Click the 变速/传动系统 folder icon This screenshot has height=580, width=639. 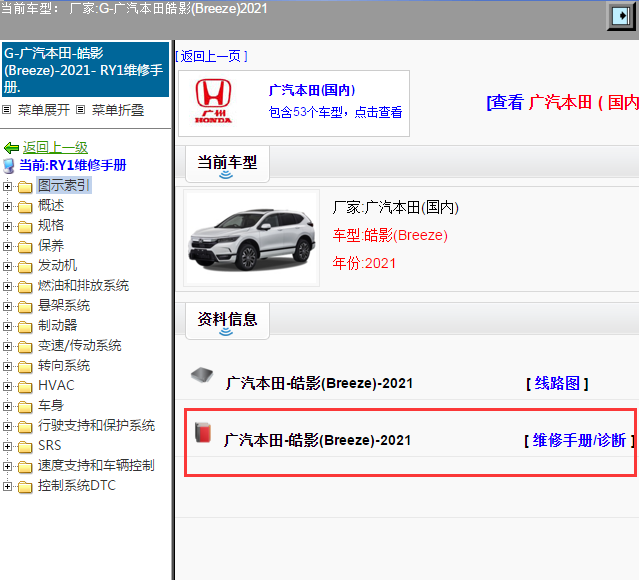click(x=25, y=346)
